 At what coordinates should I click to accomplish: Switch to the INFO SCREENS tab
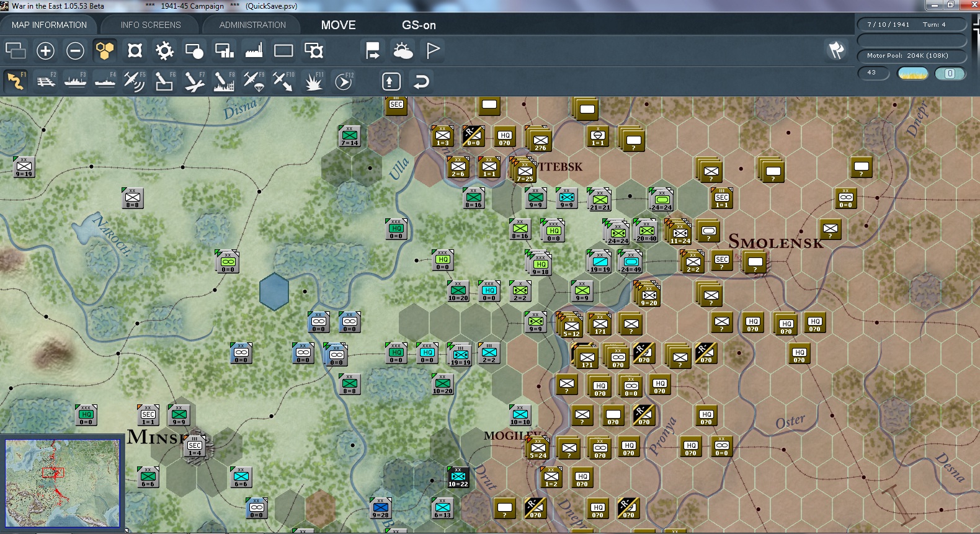tap(151, 25)
